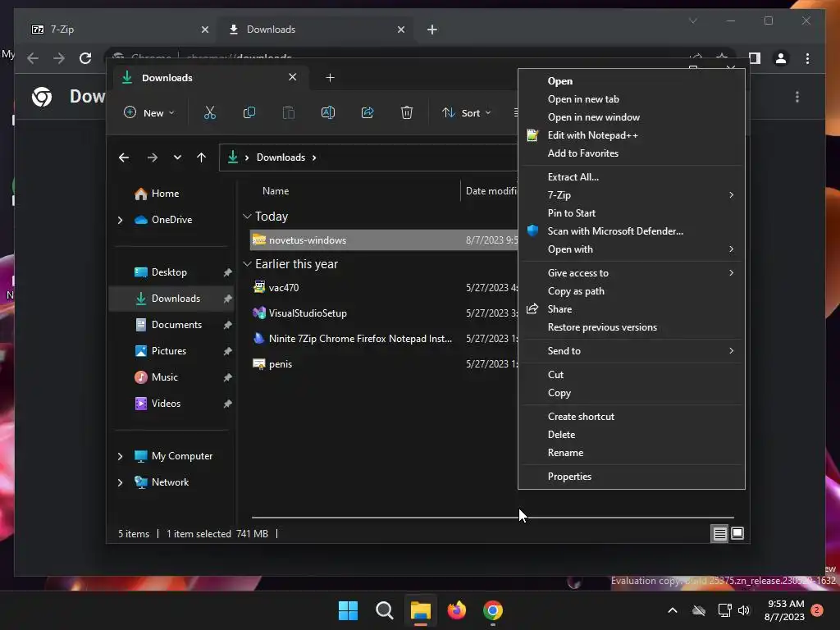Open Firefox from the taskbar
The image size is (840, 630).
[456, 610]
